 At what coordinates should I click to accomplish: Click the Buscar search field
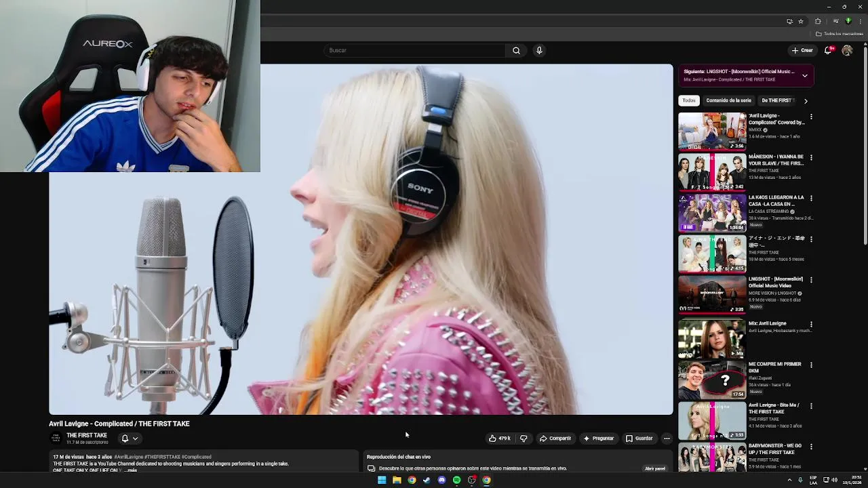(414, 50)
